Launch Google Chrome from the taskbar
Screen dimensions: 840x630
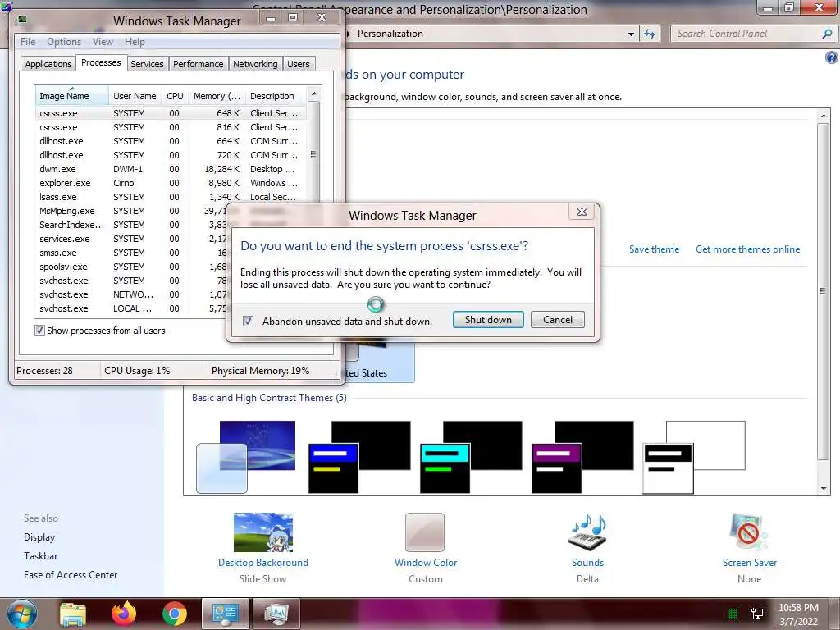coord(175,614)
